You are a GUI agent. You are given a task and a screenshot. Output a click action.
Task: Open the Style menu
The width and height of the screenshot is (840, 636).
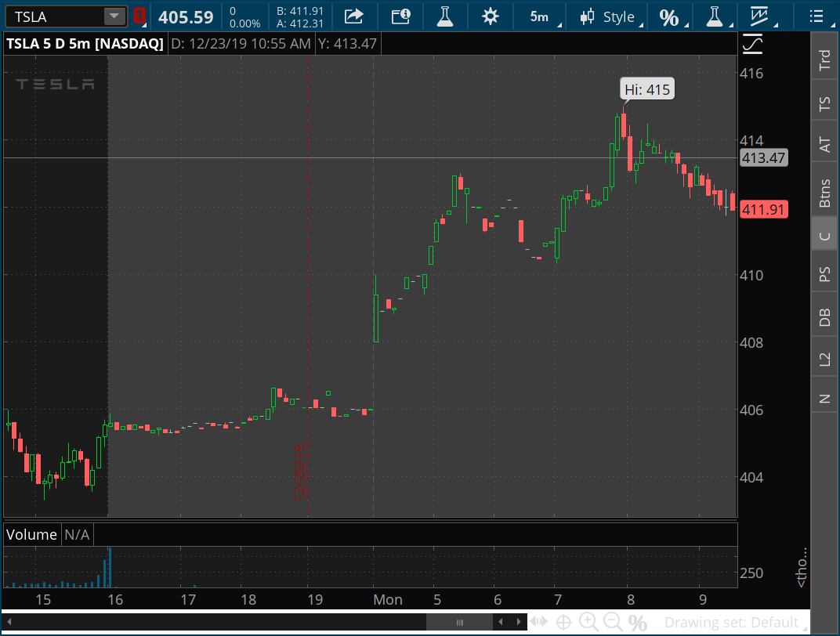(x=610, y=16)
